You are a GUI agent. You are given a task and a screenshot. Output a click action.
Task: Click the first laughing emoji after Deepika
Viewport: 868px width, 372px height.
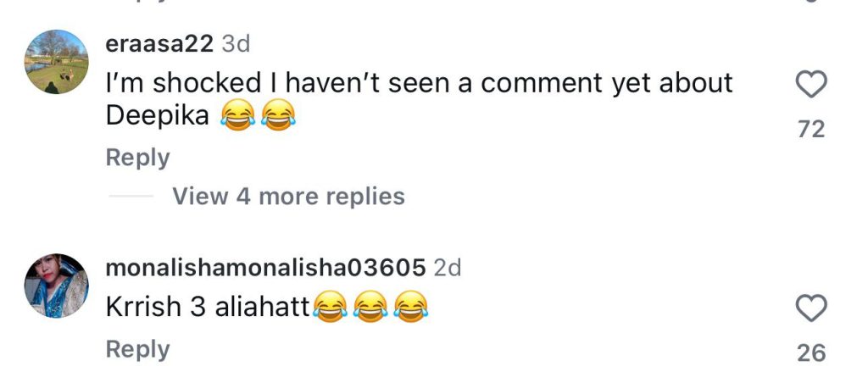point(236,117)
